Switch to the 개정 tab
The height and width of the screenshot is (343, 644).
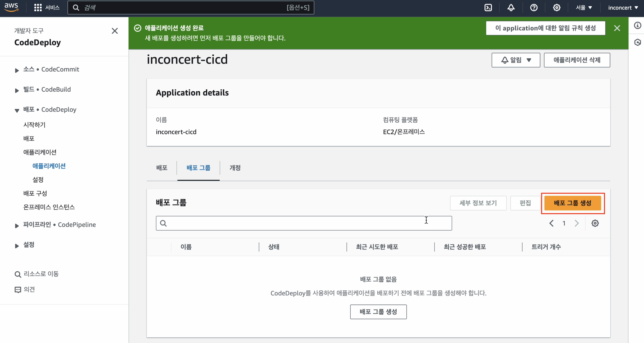click(x=234, y=168)
